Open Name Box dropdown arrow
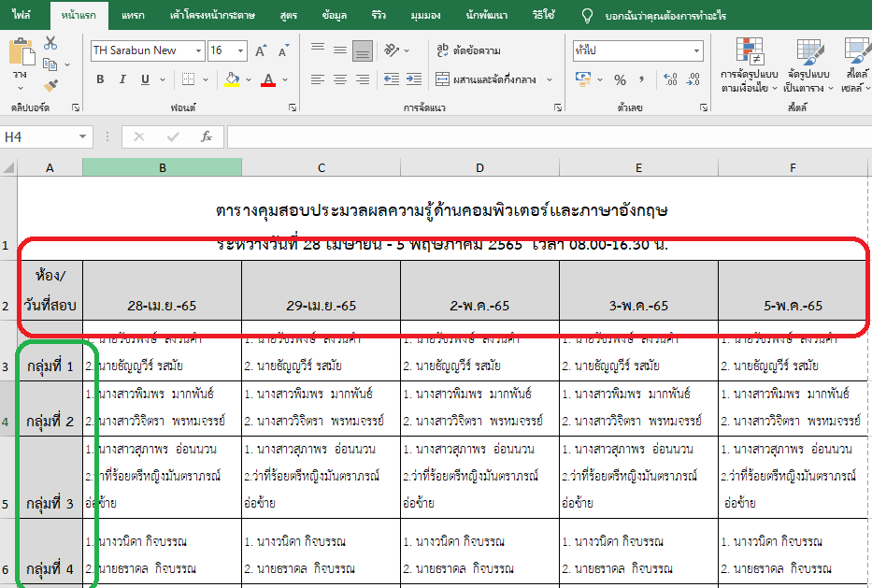Image resolution: width=872 pixels, height=588 pixels. (x=82, y=136)
